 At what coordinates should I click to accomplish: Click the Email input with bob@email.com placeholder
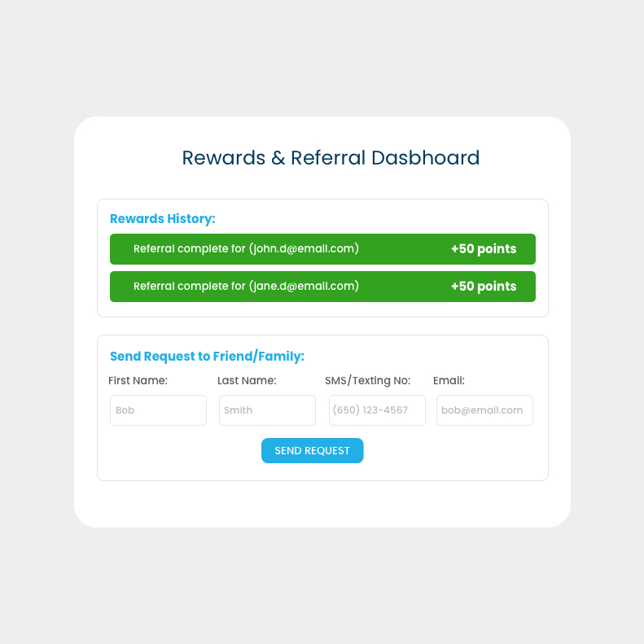(x=484, y=410)
